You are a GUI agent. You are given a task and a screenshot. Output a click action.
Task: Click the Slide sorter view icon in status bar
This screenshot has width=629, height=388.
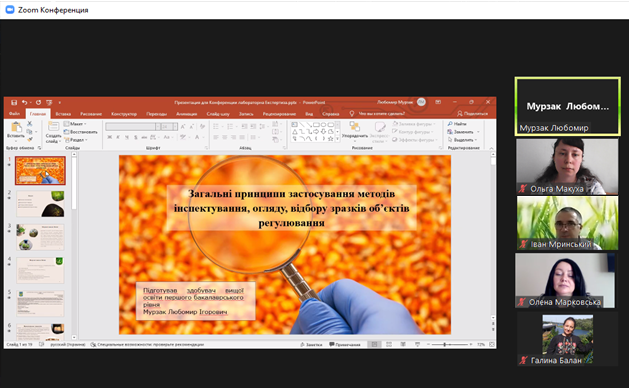[x=389, y=344]
